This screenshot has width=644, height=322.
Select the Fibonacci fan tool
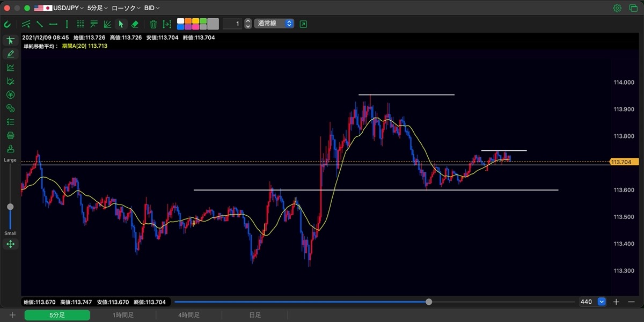coord(108,24)
